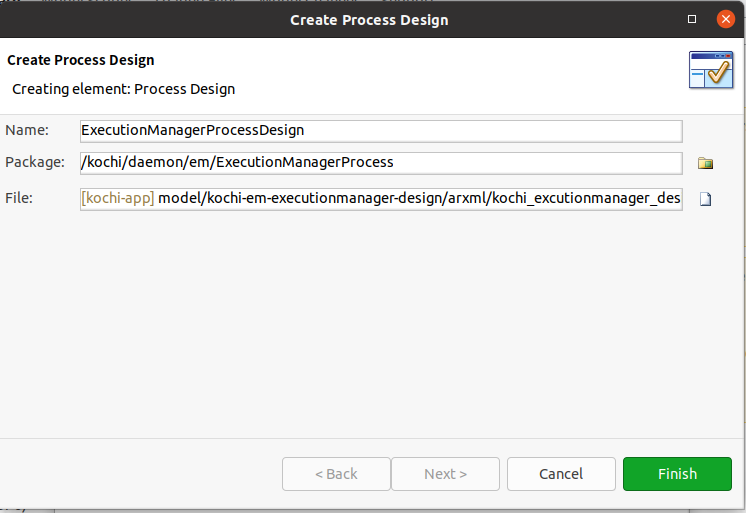
Task: Advance the wizard with Next
Action: 445,474
